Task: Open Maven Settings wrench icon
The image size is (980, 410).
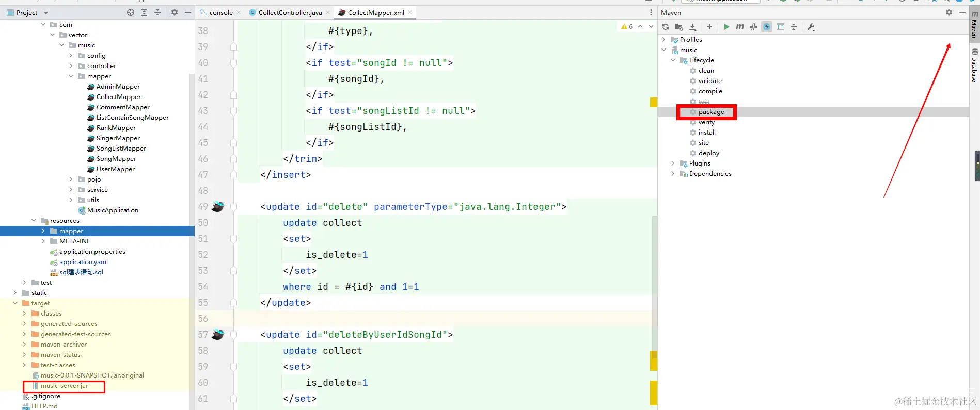Action: pyautogui.click(x=811, y=27)
